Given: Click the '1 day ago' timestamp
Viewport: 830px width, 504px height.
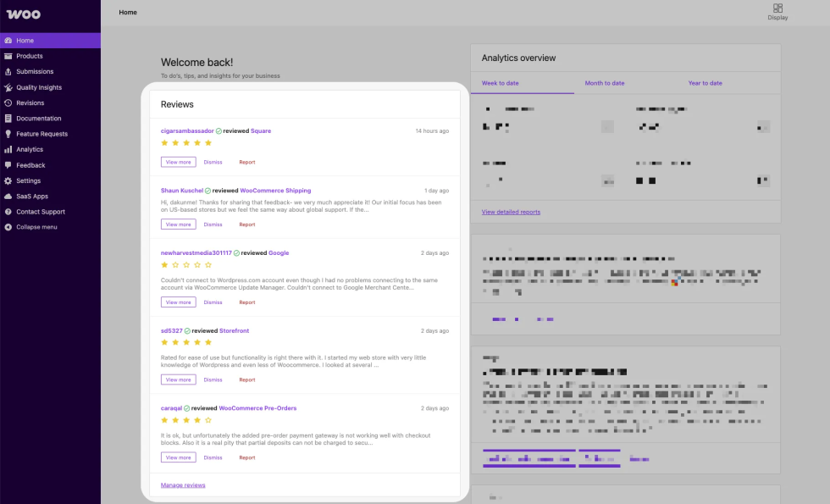Looking at the screenshot, I should [x=437, y=191].
